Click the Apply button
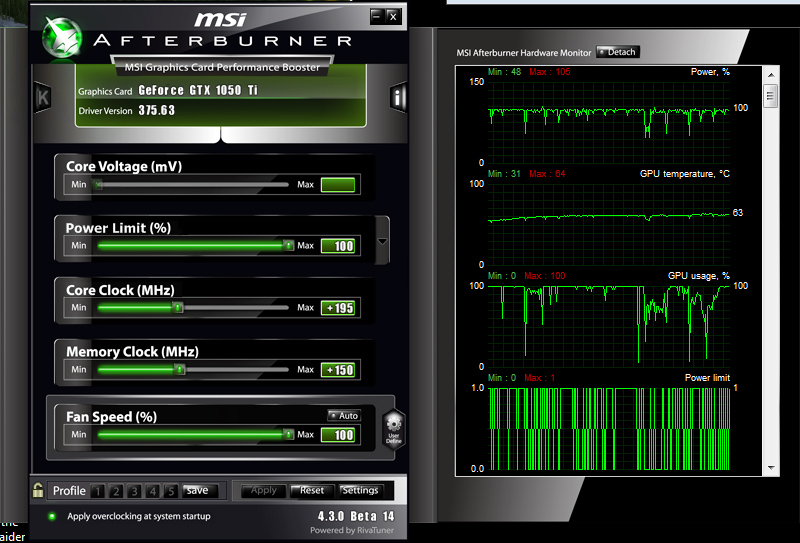 pyautogui.click(x=263, y=490)
